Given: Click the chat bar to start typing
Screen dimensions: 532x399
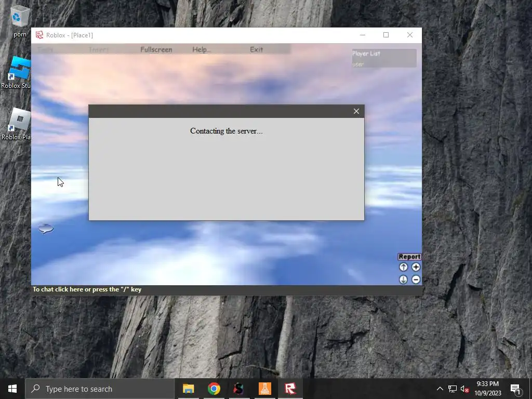Looking at the screenshot, I should coord(227,289).
